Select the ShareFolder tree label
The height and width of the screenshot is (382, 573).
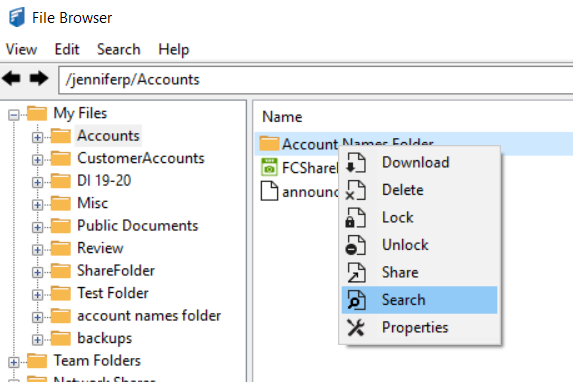tap(116, 271)
